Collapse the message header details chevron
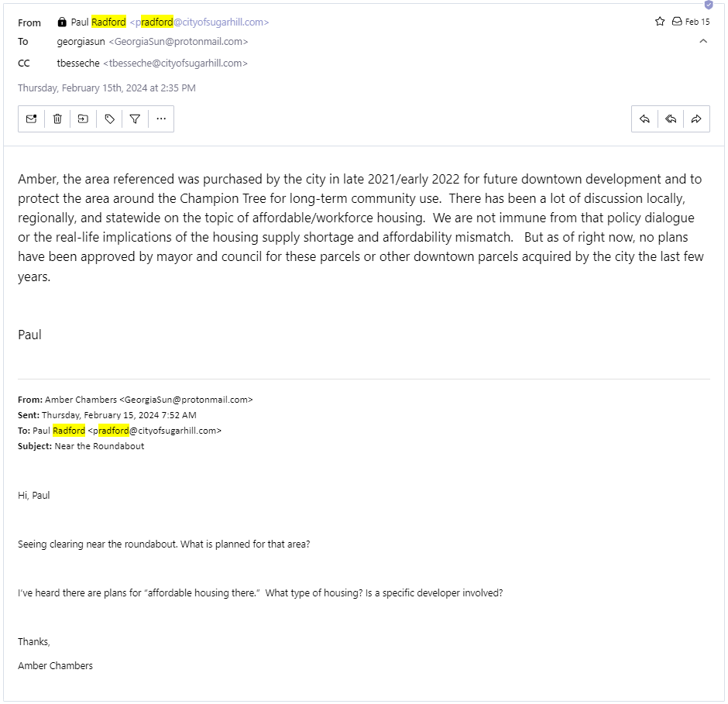Screen dimensions: 728x704 point(703,41)
